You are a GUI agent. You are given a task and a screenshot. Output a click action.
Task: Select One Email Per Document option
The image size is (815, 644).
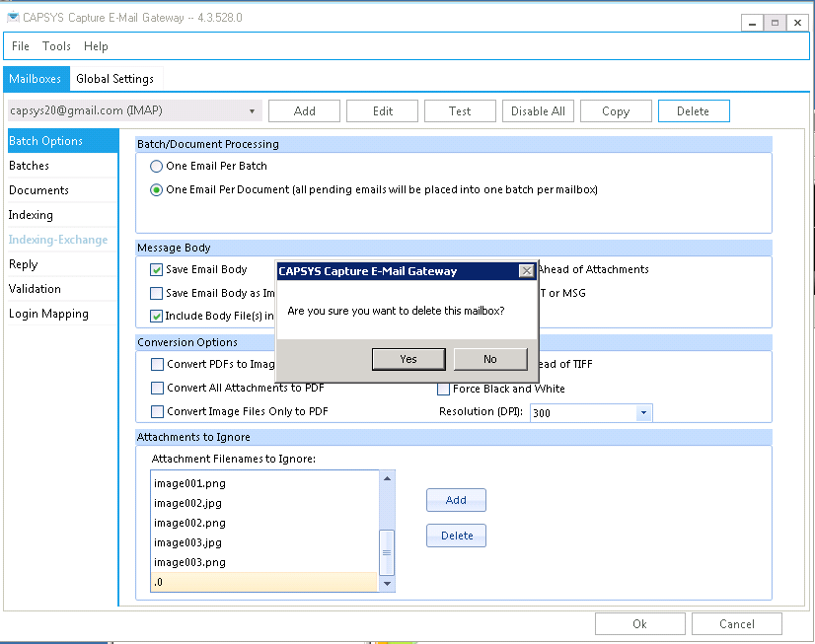(x=156, y=190)
